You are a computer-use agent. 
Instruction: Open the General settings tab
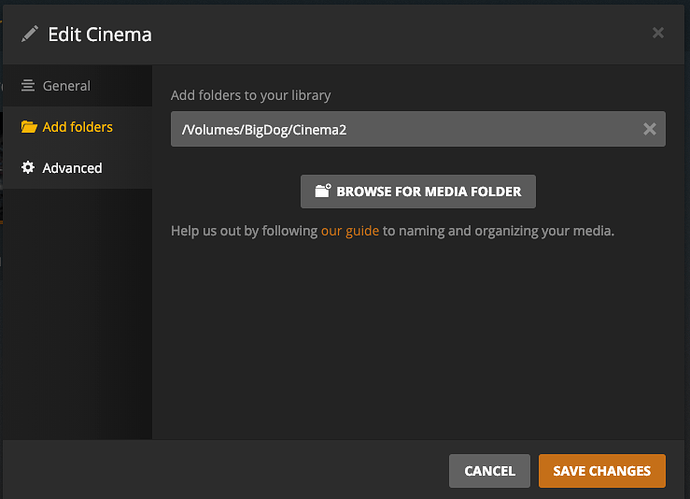[66, 86]
